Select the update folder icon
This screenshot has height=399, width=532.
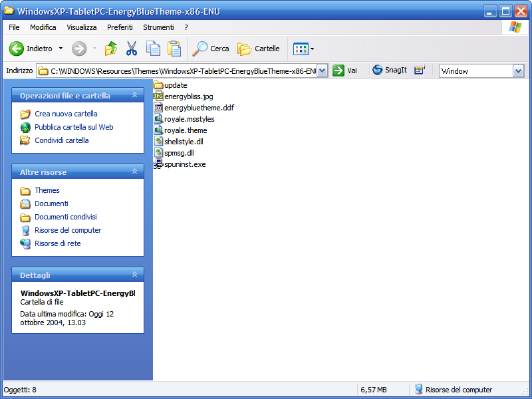point(158,85)
